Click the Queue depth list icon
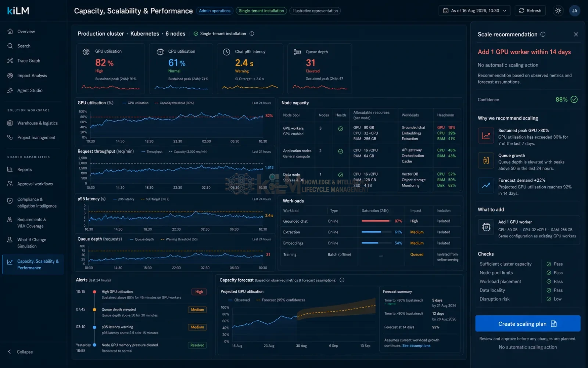Viewport: 588px width, 368px height. (x=297, y=52)
